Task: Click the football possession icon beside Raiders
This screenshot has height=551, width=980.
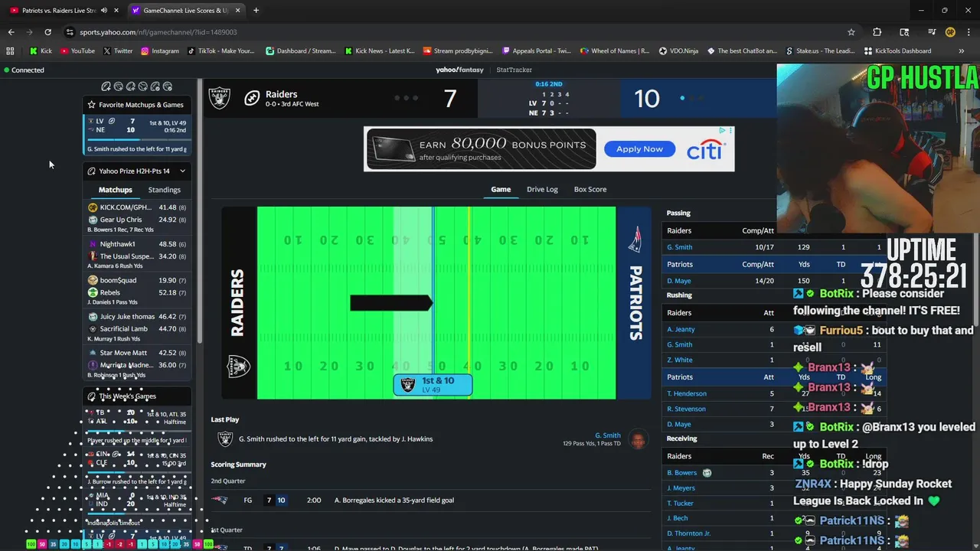Action: [x=252, y=98]
